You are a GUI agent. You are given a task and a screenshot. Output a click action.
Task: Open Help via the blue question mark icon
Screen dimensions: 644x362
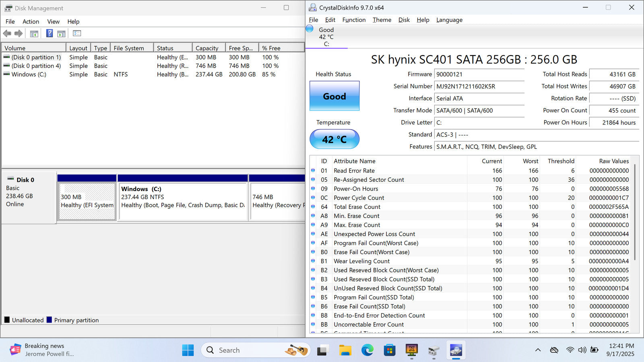50,33
